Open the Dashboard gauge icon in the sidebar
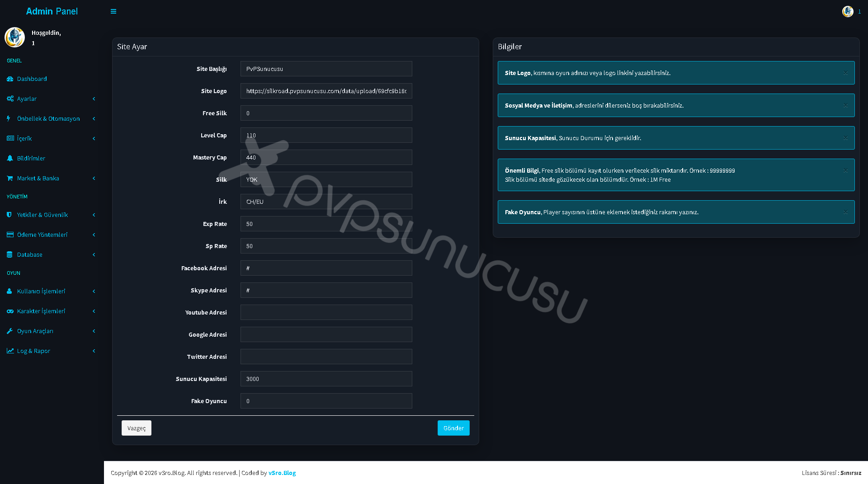 [10, 79]
